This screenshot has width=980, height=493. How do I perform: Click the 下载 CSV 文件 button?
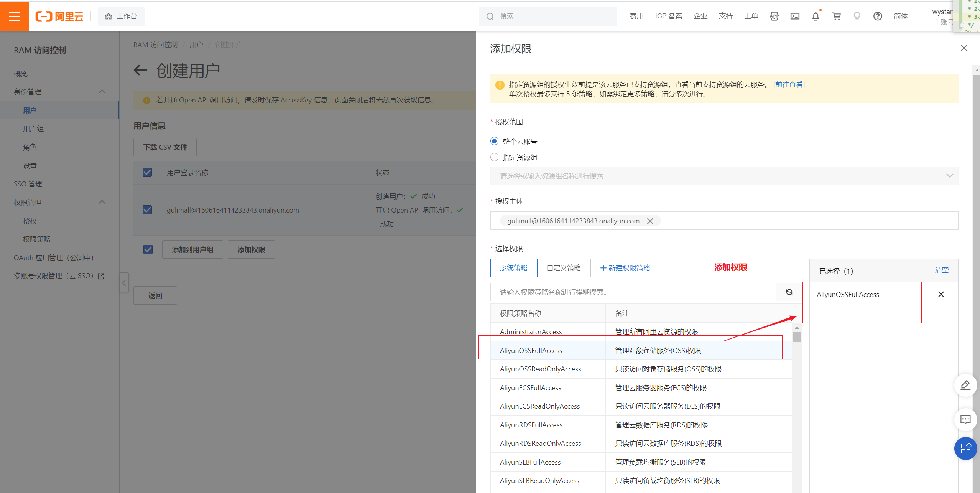165,147
